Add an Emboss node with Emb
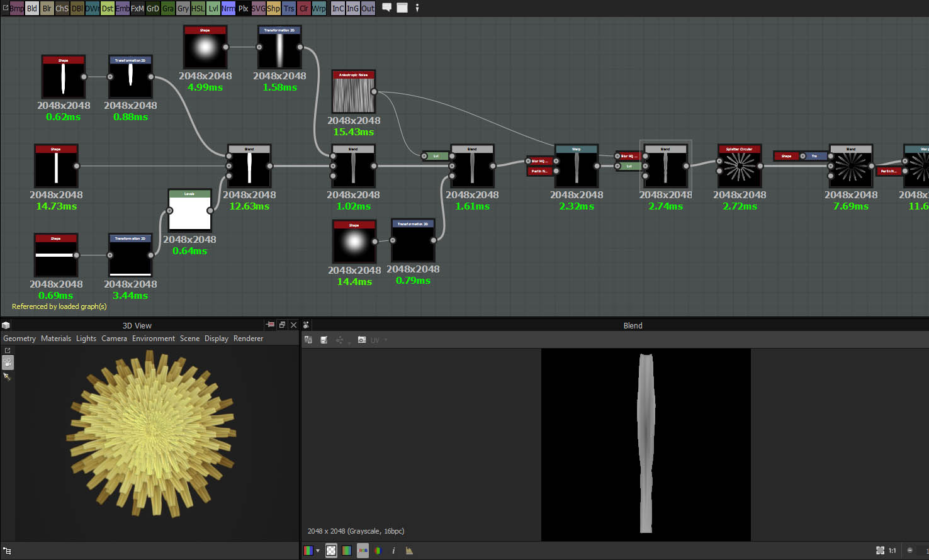The height and width of the screenshot is (560, 929). 122,8
